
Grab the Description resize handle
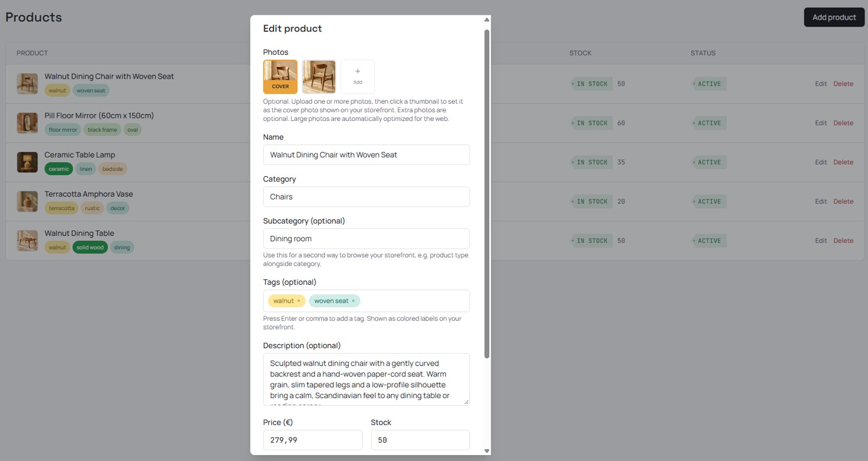coord(466,402)
